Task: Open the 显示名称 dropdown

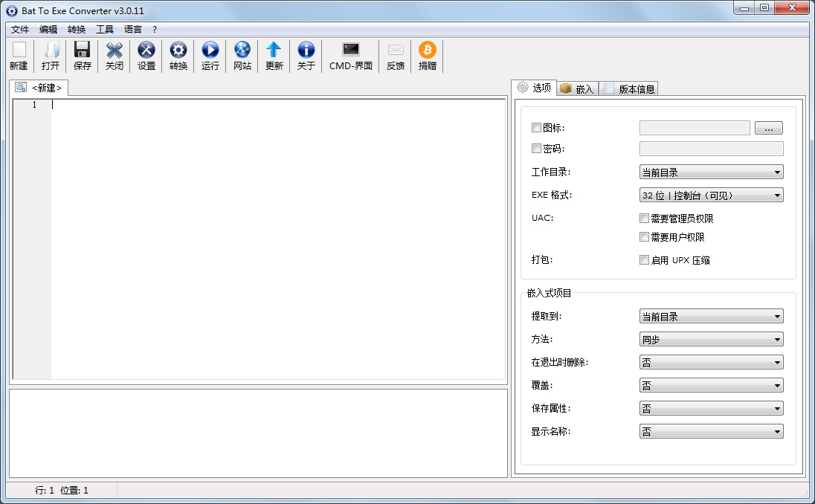Action: pos(711,431)
